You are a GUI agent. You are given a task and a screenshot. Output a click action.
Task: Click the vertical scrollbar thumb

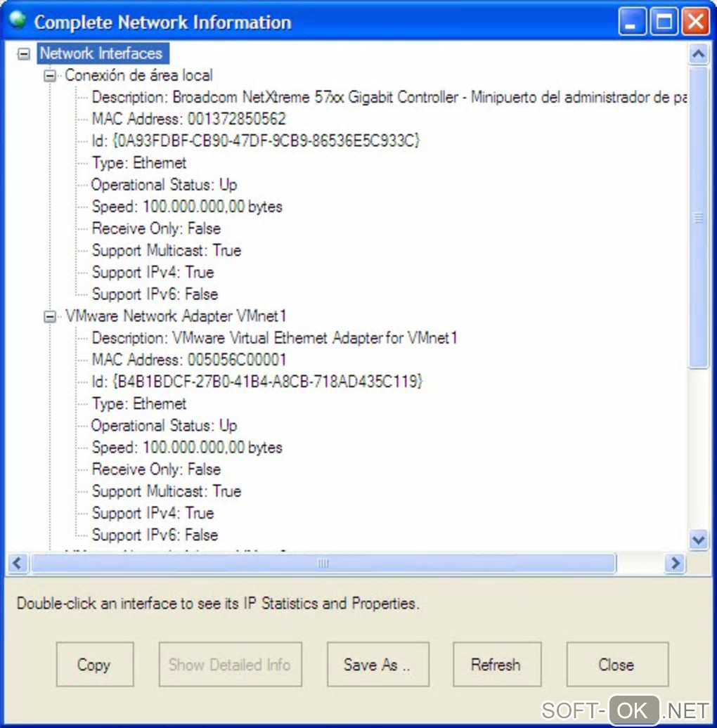699,217
